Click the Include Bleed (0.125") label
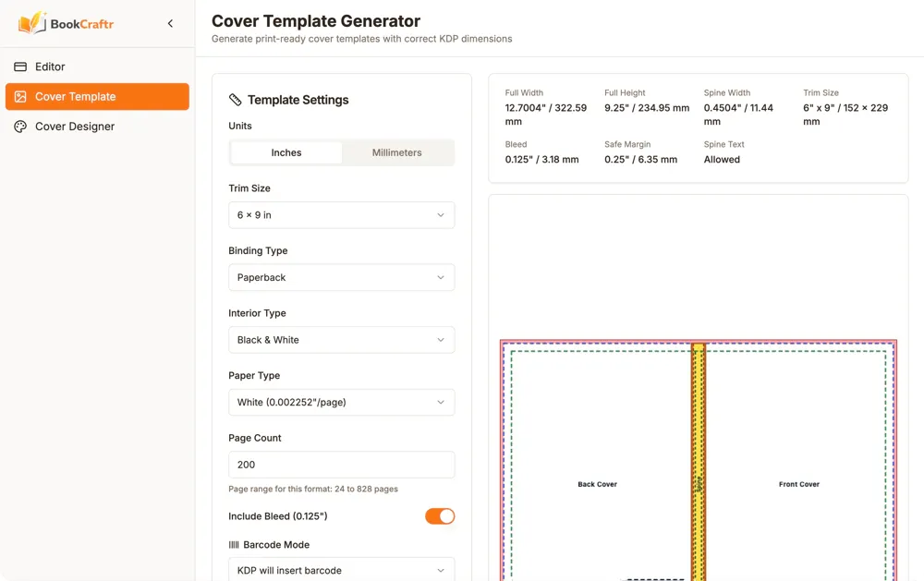This screenshot has height=581, width=924. pos(277,516)
